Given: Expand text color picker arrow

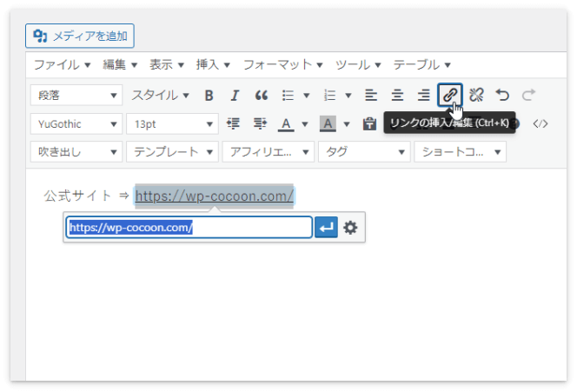Looking at the screenshot, I should coord(305,123).
